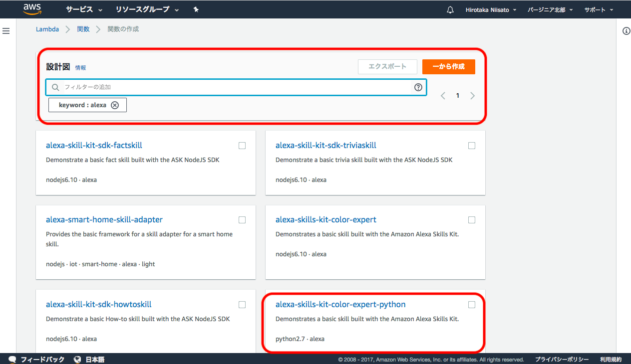Click the Lambda breadcrumb link
The height and width of the screenshot is (364, 631).
coord(47,29)
